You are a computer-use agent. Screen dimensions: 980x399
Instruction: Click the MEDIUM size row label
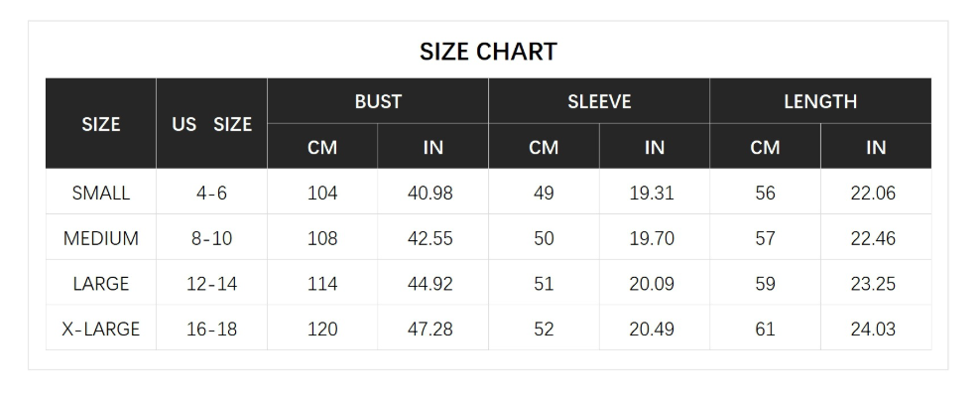(x=101, y=238)
